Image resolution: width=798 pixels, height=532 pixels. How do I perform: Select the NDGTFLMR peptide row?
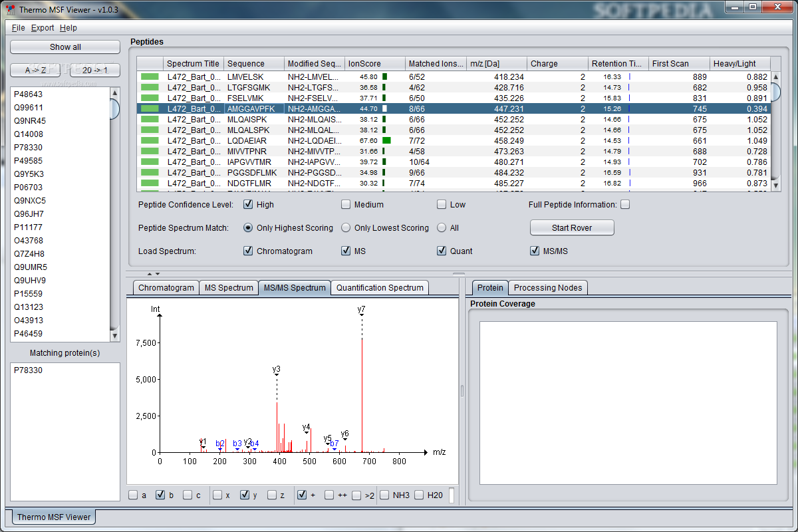[454, 183]
